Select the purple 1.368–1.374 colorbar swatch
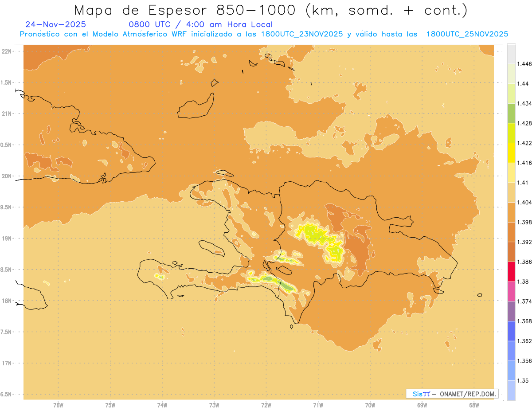The width and height of the screenshot is (532, 411). click(511, 311)
